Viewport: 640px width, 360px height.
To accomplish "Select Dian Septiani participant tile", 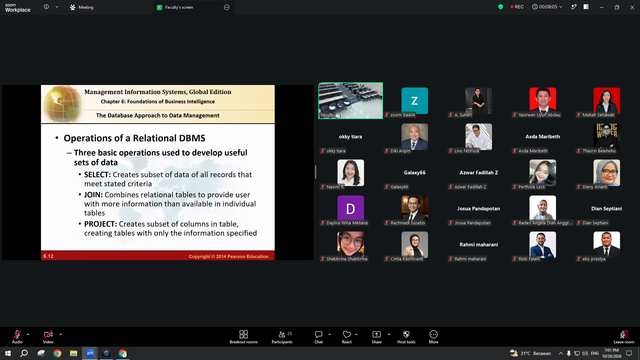I will (607, 209).
